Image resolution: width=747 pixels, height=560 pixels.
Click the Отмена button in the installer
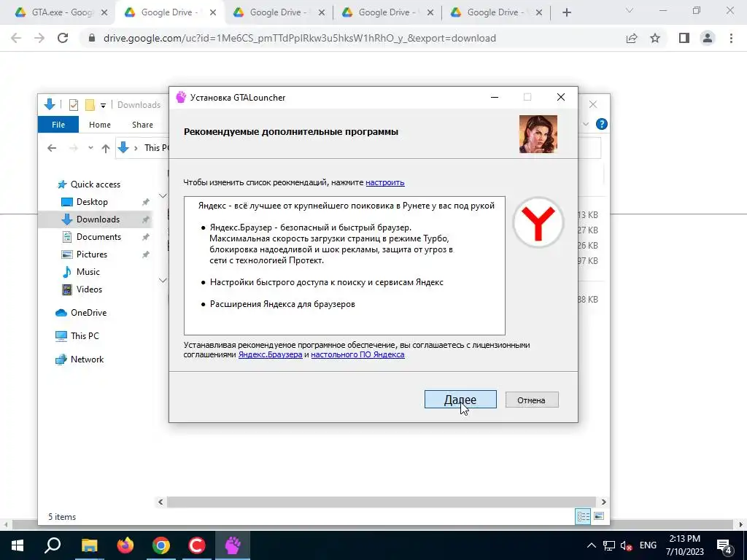[x=532, y=400]
